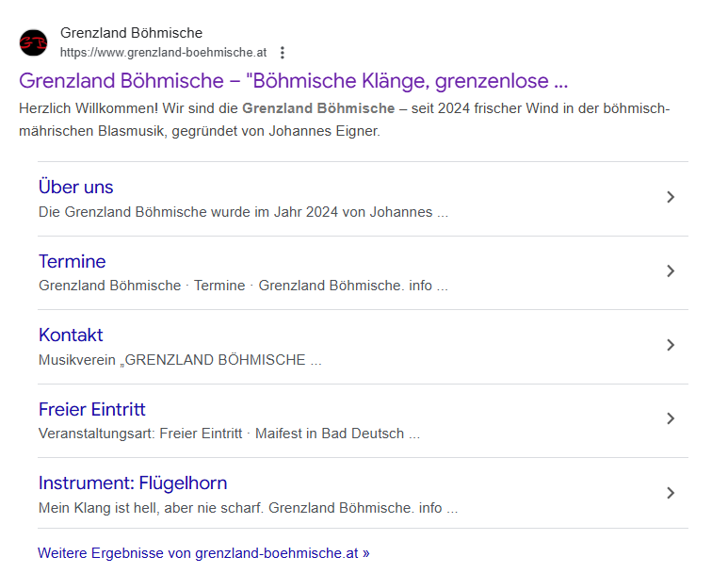Image resolution: width=728 pixels, height=573 pixels.
Task: Expand the Kontakt chevron arrow
Action: [x=671, y=345]
